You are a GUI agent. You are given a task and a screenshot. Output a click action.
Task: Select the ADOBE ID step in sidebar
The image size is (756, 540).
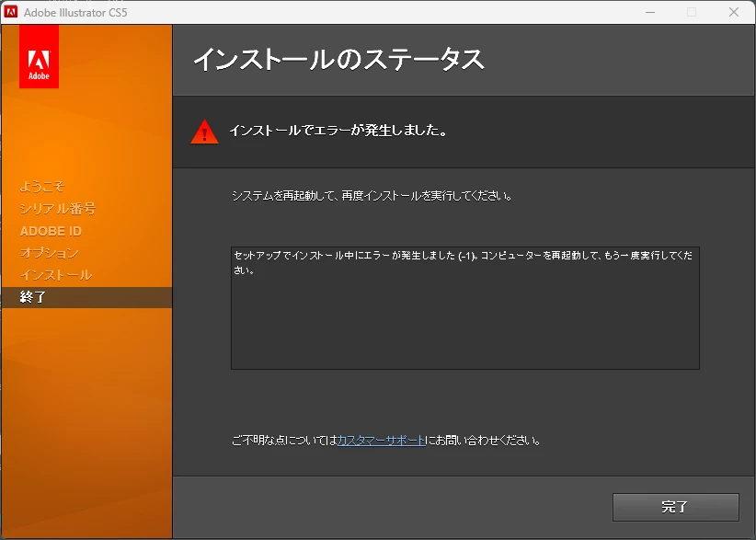[52, 231]
